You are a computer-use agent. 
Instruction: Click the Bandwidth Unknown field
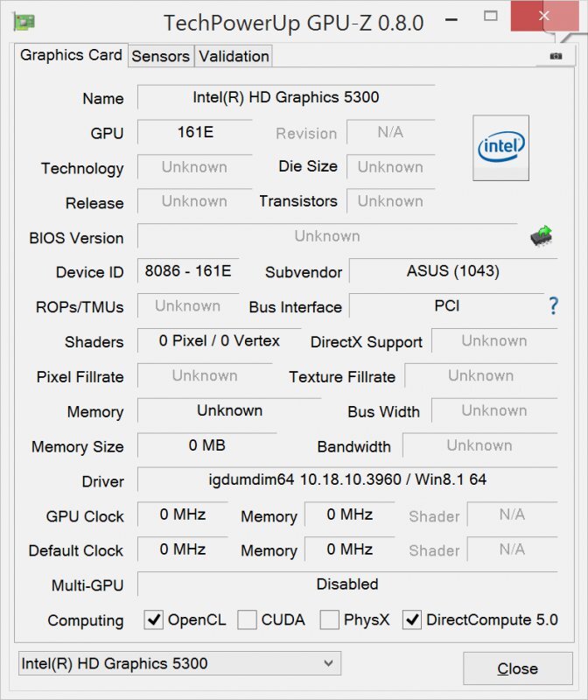(x=480, y=445)
